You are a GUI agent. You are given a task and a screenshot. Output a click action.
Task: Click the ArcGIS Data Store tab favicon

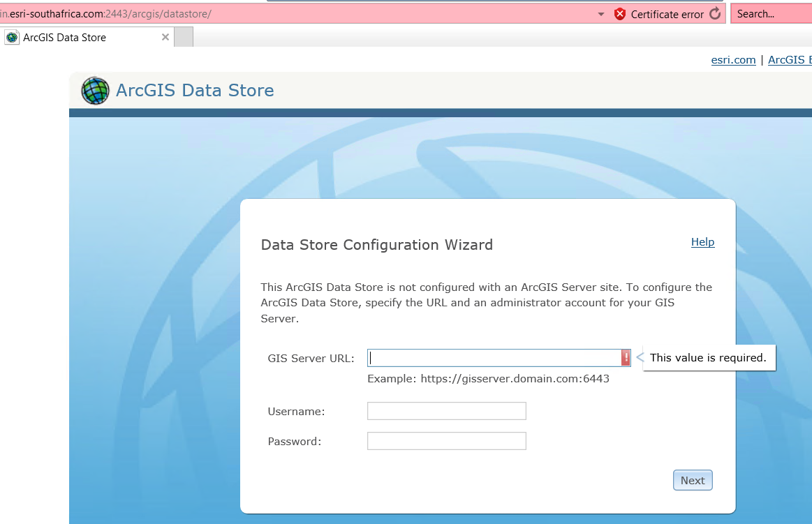coord(12,37)
